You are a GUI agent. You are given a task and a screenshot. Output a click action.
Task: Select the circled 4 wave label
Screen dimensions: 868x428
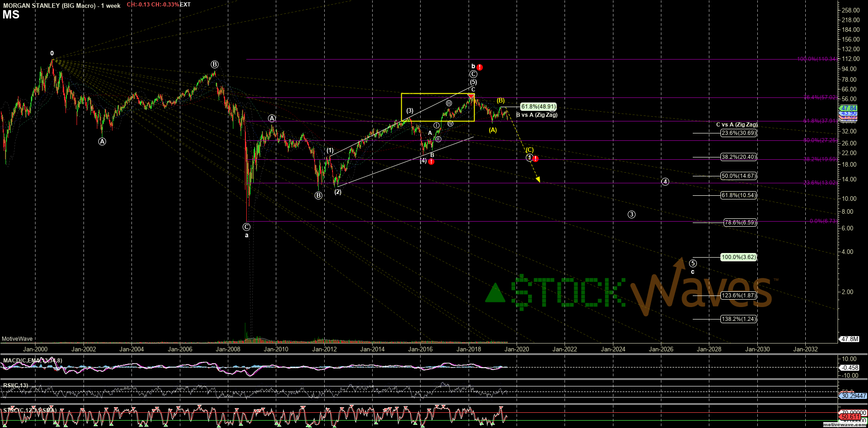(x=665, y=181)
